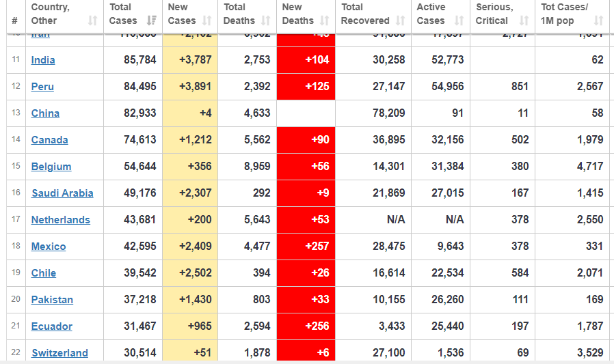Select row number 13 cell
Screen dimensions: 614x364
[x=16, y=113]
